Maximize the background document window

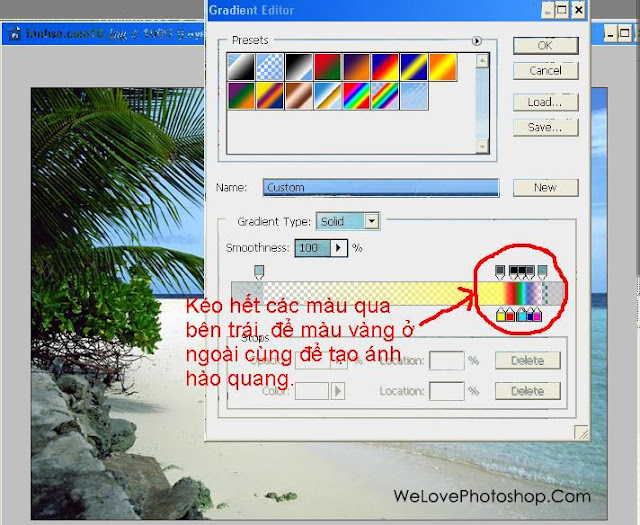tap(624, 34)
